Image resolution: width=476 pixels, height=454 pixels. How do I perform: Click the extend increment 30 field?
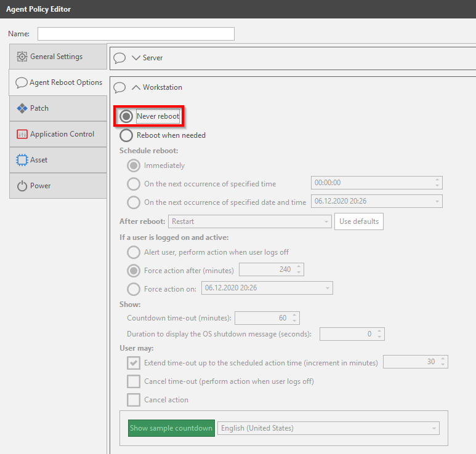coord(416,362)
